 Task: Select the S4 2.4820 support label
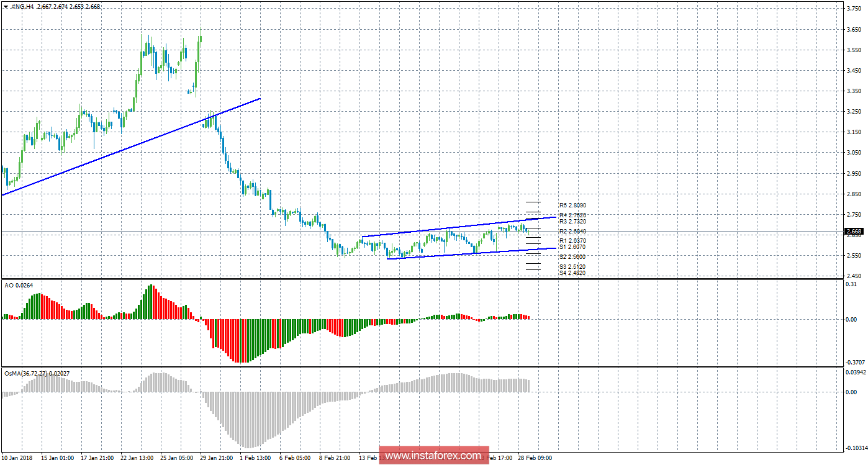point(572,273)
